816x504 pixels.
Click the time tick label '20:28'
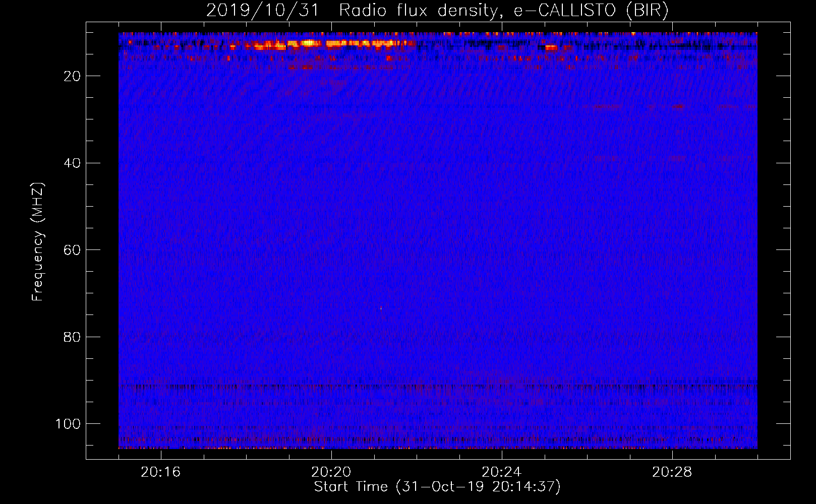click(672, 472)
